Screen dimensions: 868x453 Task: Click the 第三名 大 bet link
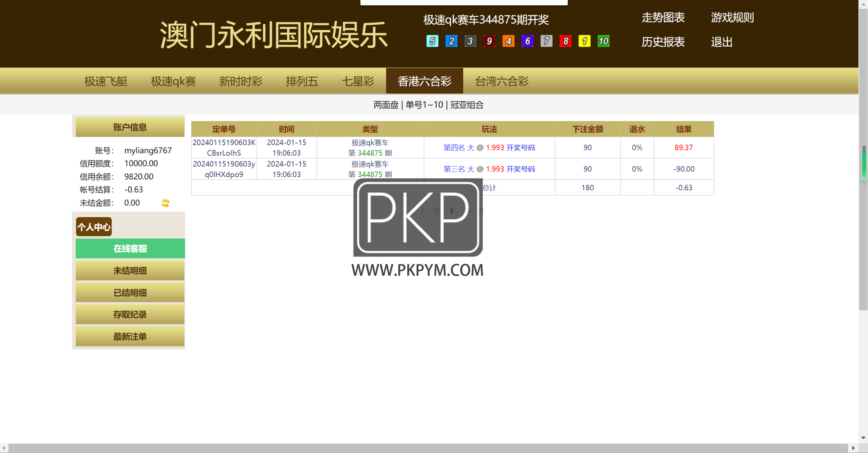(x=459, y=169)
